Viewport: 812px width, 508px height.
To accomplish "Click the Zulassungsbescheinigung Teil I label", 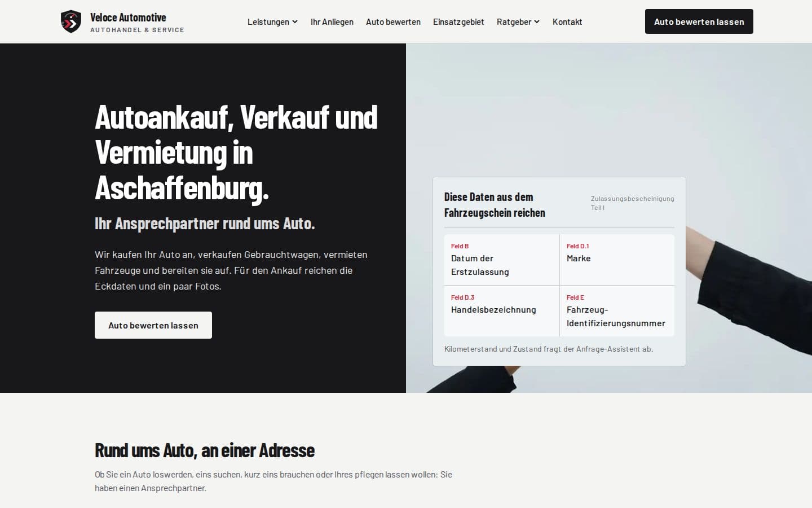I will pyautogui.click(x=632, y=203).
